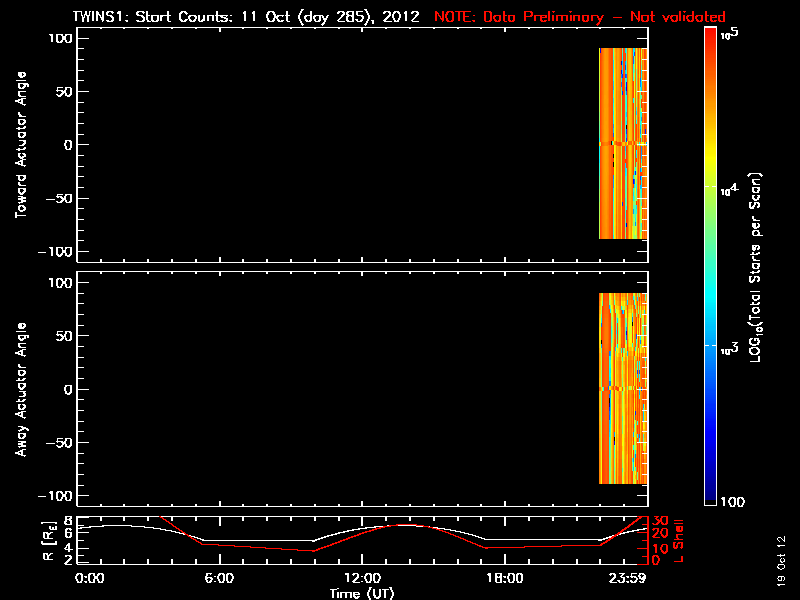The image size is (800, 600).
Task: Click the "R [RE]" axis label
Action: 49,541
